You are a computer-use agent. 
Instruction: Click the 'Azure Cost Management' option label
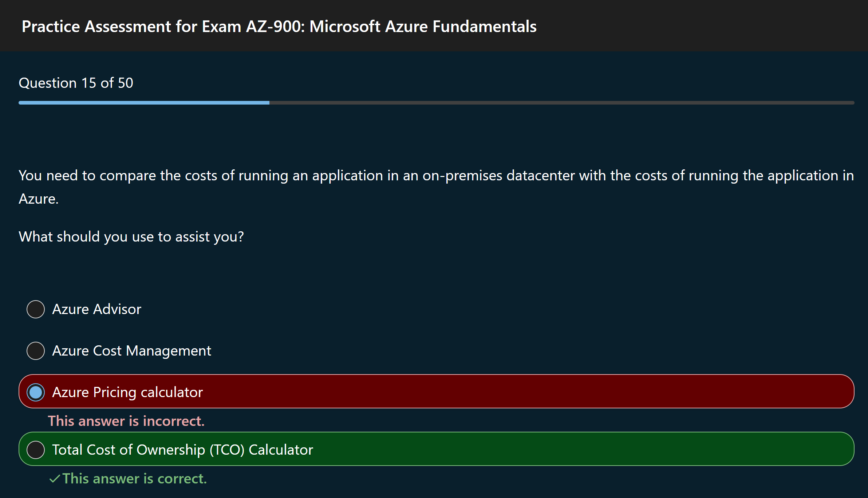pyautogui.click(x=131, y=351)
